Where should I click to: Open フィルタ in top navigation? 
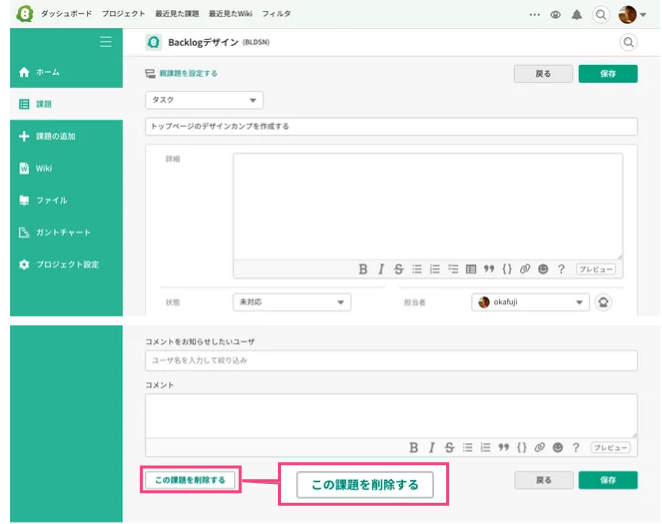(x=276, y=14)
